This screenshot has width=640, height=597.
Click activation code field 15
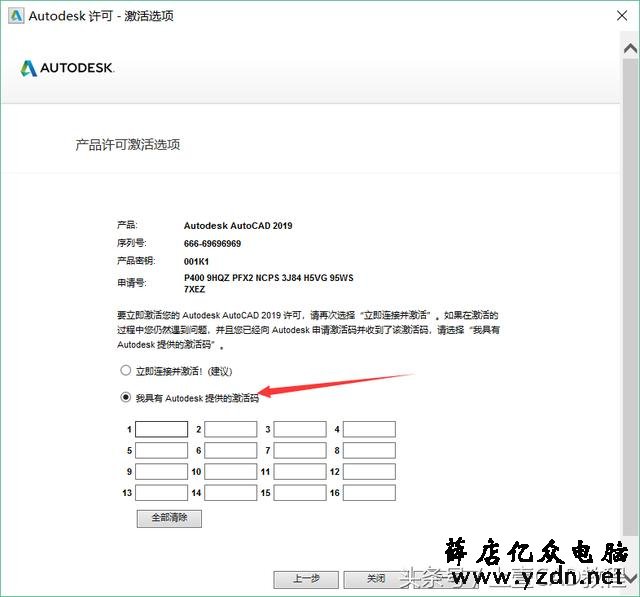pyautogui.click(x=300, y=493)
